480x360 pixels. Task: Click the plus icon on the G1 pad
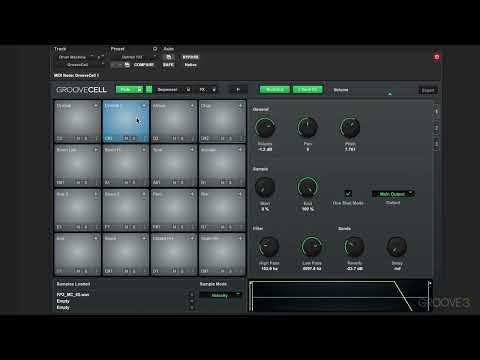click(x=240, y=194)
